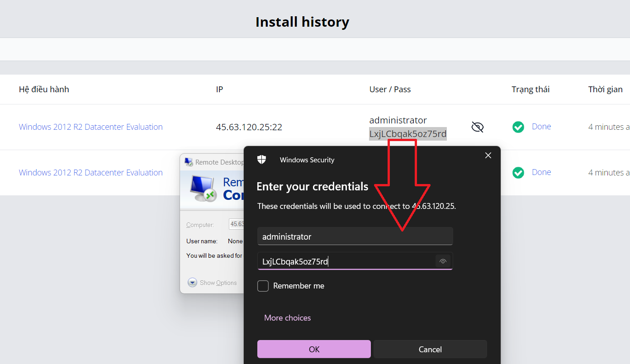The image size is (630, 364).
Task: Open second Windows 2012 R2 Datacenter Evaluation link
Action: (91, 173)
